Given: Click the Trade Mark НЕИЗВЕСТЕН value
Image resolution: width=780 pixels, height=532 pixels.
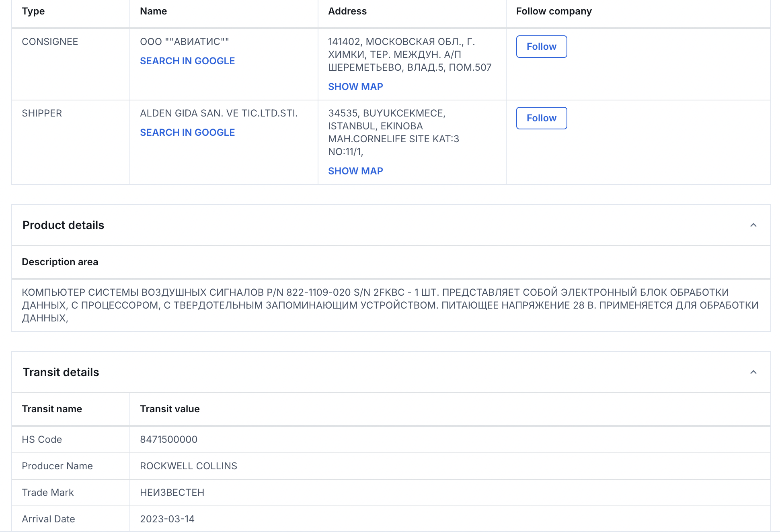Looking at the screenshot, I should click(x=172, y=493).
